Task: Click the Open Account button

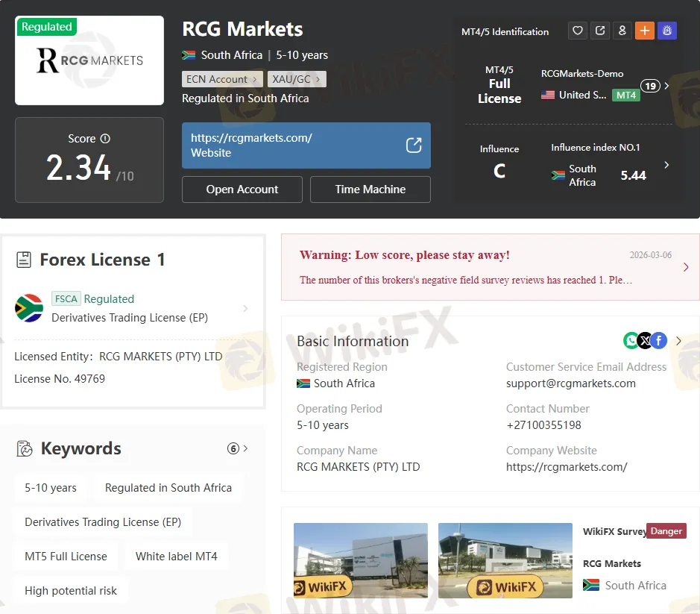Action: (x=242, y=189)
